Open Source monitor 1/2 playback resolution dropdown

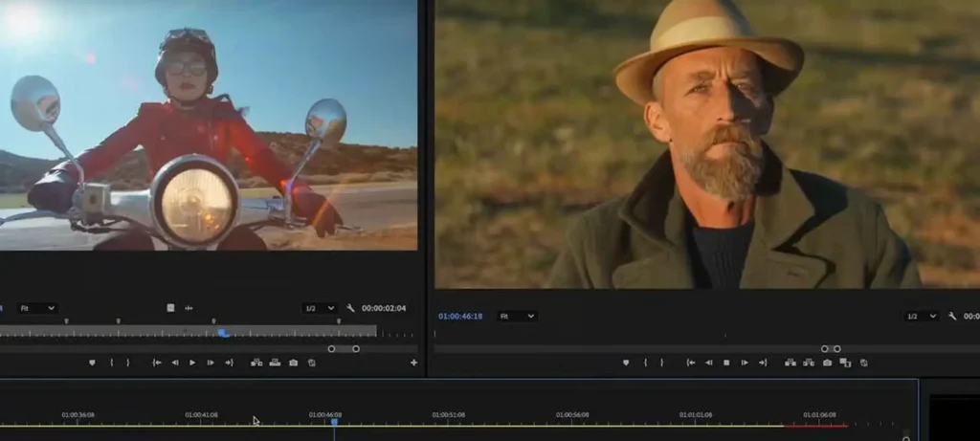pyautogui.click(x=319, y=308)
